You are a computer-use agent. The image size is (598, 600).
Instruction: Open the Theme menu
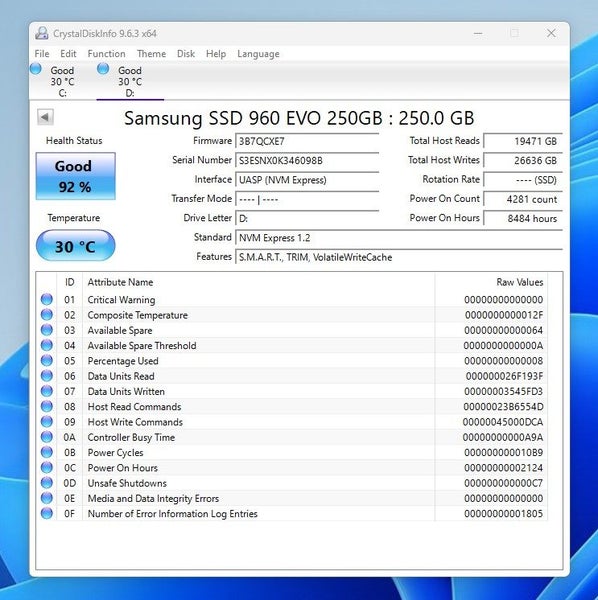point(152,54)
